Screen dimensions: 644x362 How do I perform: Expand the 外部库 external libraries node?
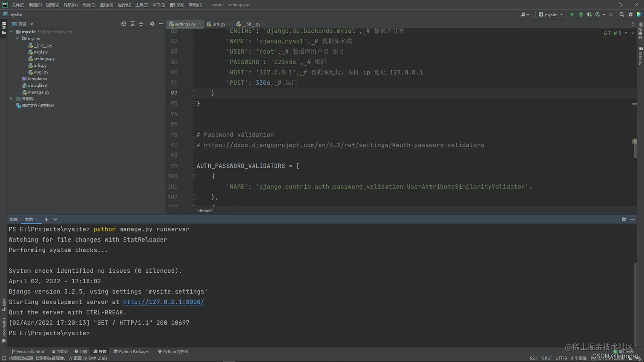pyautogui.click(x=11, y=99)
